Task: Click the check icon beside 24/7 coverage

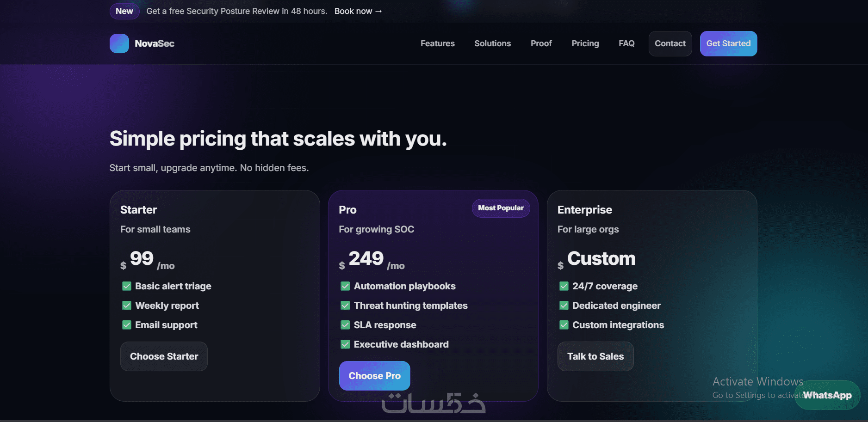Action: 564,286
